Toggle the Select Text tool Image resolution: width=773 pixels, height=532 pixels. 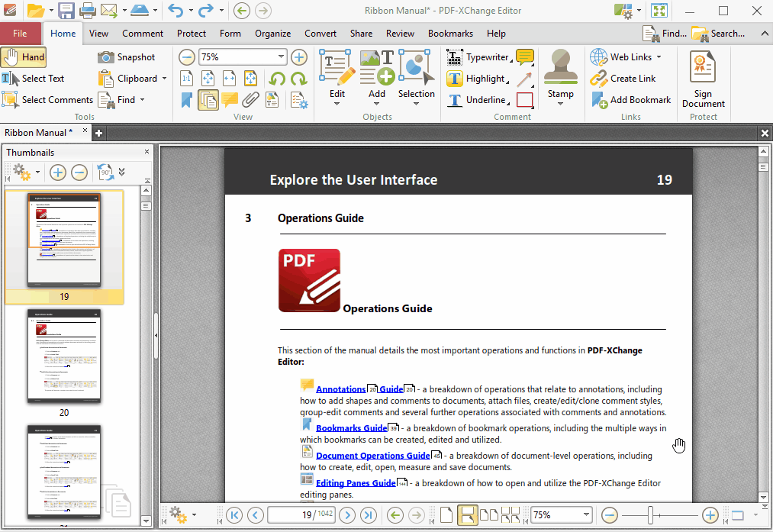(x=34, y=79)
